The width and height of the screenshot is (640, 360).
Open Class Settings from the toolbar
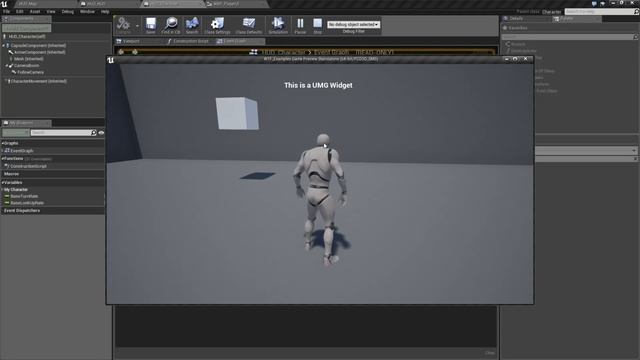coord(217,25)
